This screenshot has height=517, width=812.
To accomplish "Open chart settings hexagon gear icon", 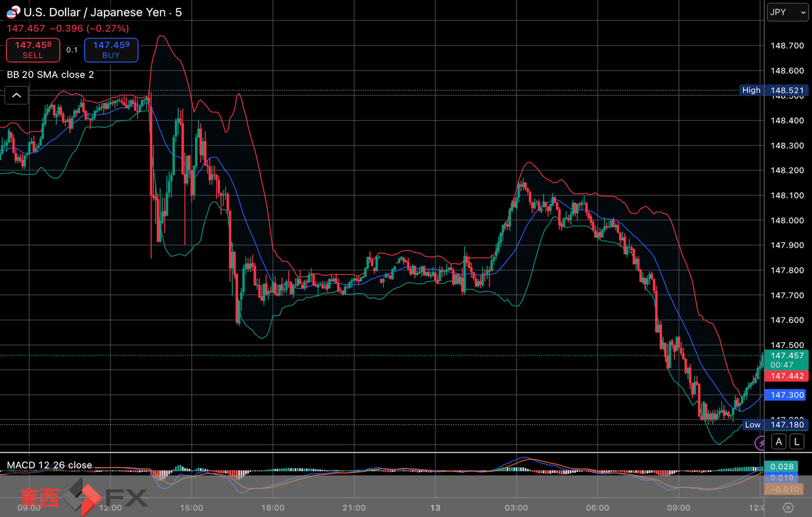I will point(788,507).
